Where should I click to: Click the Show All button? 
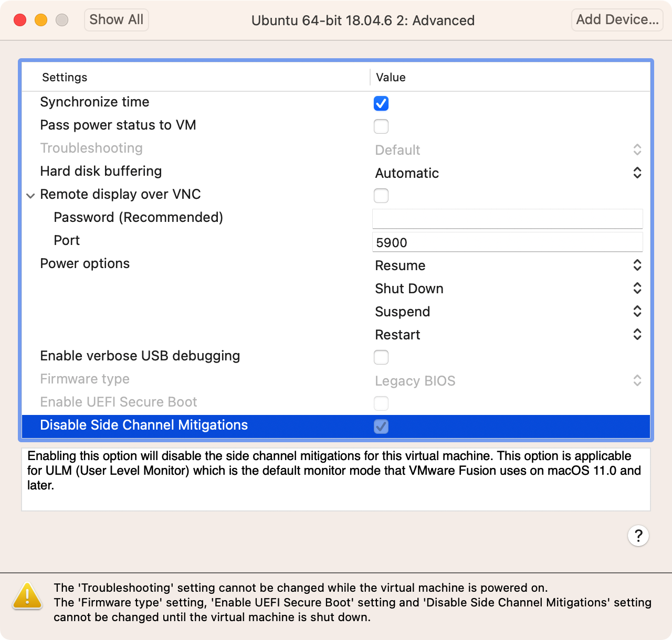coord(116,20)
